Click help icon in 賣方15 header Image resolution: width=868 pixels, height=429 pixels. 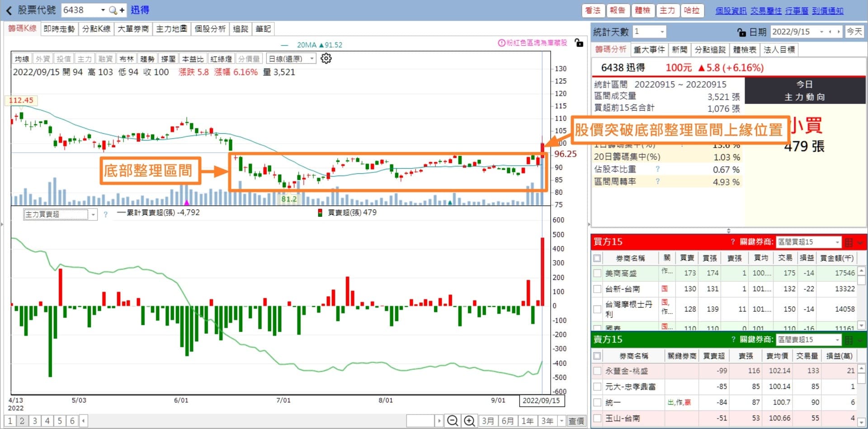[733, 340]
